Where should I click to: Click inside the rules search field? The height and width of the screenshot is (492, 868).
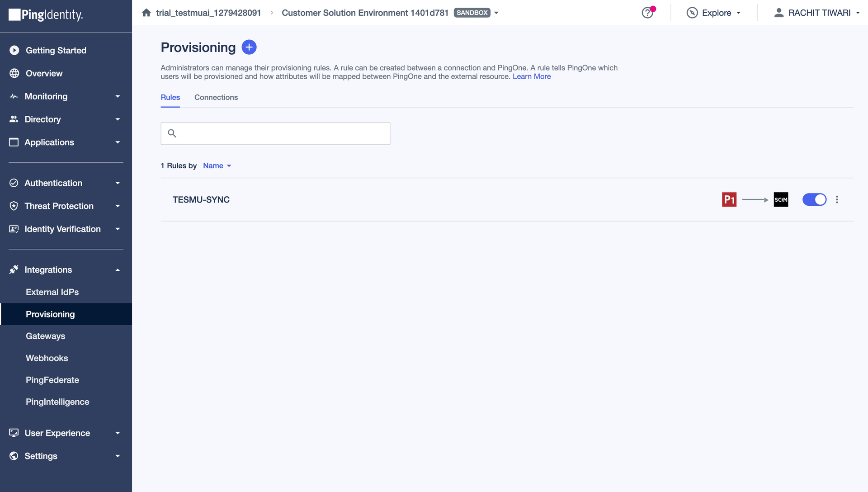(275, 133)
